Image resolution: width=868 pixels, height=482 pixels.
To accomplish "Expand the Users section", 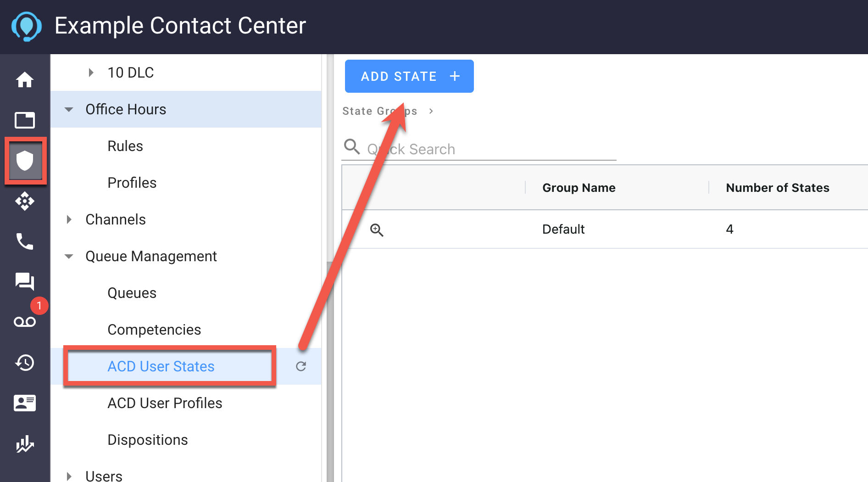I will pos(69,476).
